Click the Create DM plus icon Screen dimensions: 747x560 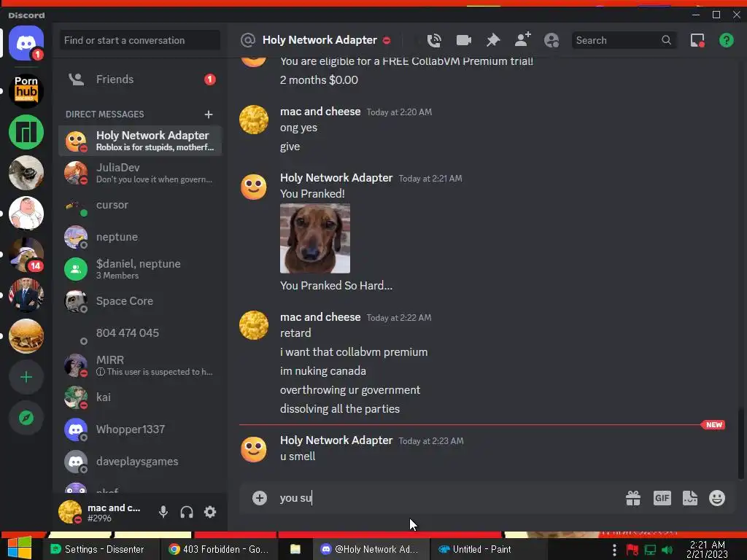208,114
